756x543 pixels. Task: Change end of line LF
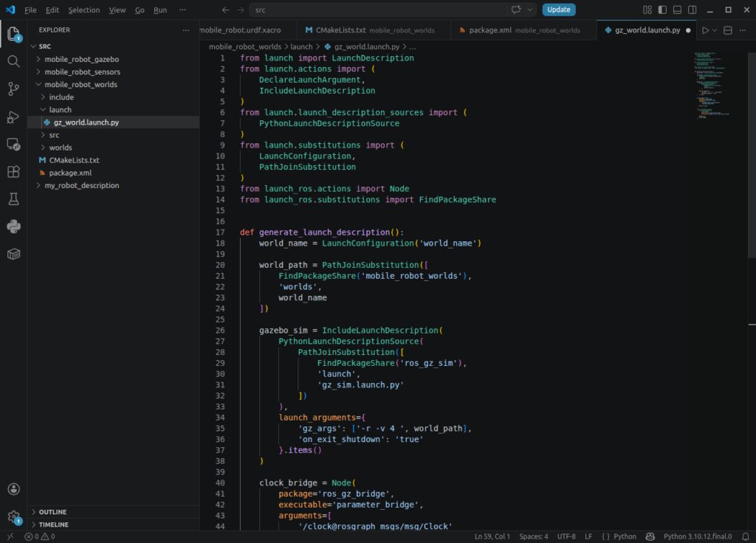tap(588, 536)
